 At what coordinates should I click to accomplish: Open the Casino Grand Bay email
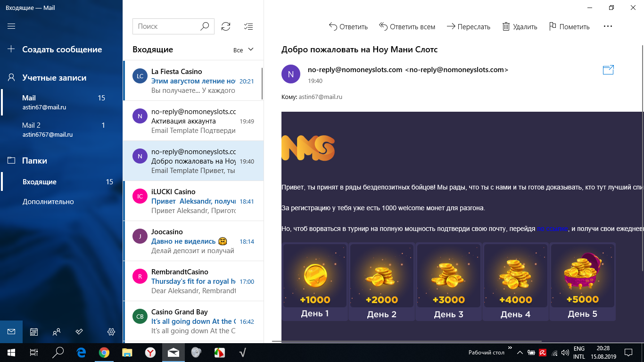193,321
